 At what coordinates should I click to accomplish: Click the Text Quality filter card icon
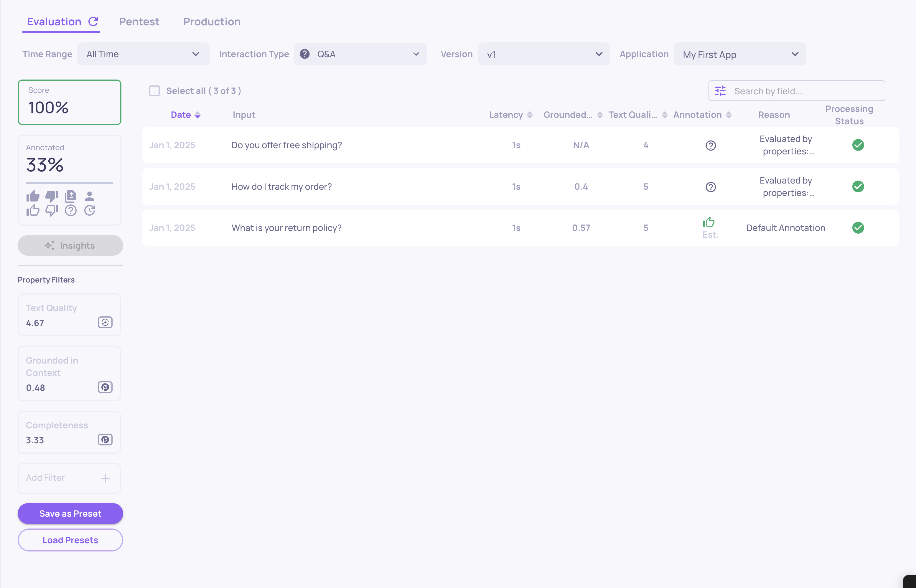pos(105,322)
